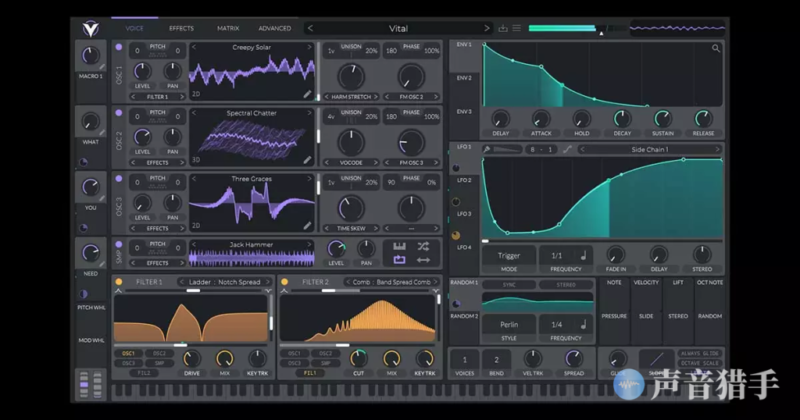Toggle Filter 2 power button
The width and height of the screenshot is (800, 420).
pos(285,282)
